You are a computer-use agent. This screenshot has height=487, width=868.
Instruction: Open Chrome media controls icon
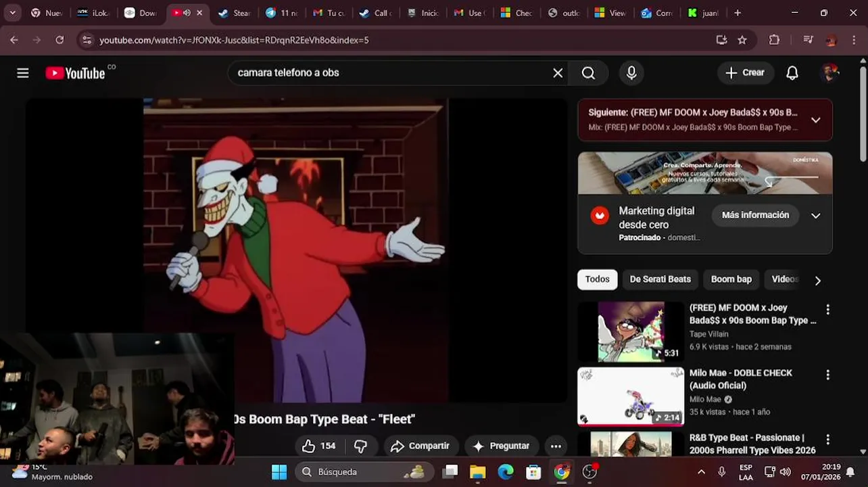(808, 40)
